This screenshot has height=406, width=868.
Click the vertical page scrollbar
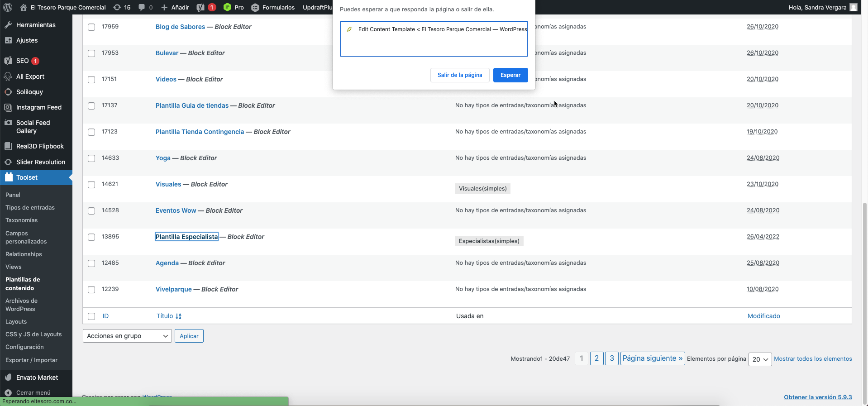pos(865,303)
